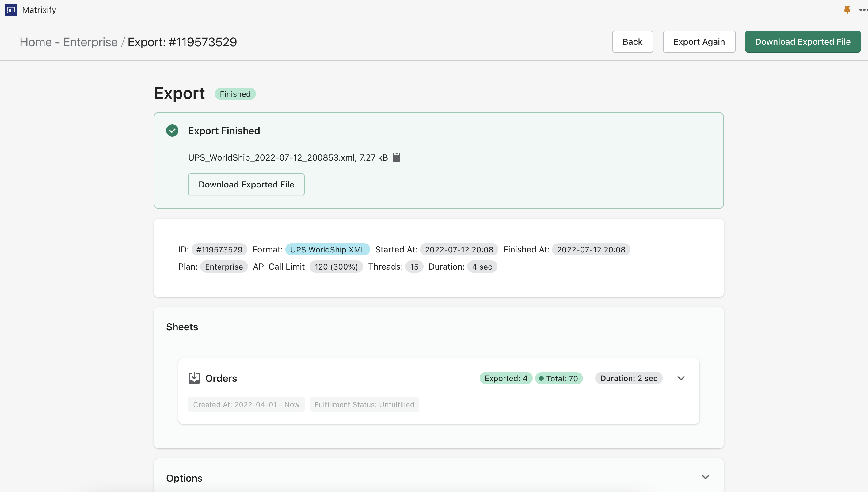Click the green Export Finished checkmark icon
Image resolution: width=868 pixels, height=492 pixels.
coord(172,131)
